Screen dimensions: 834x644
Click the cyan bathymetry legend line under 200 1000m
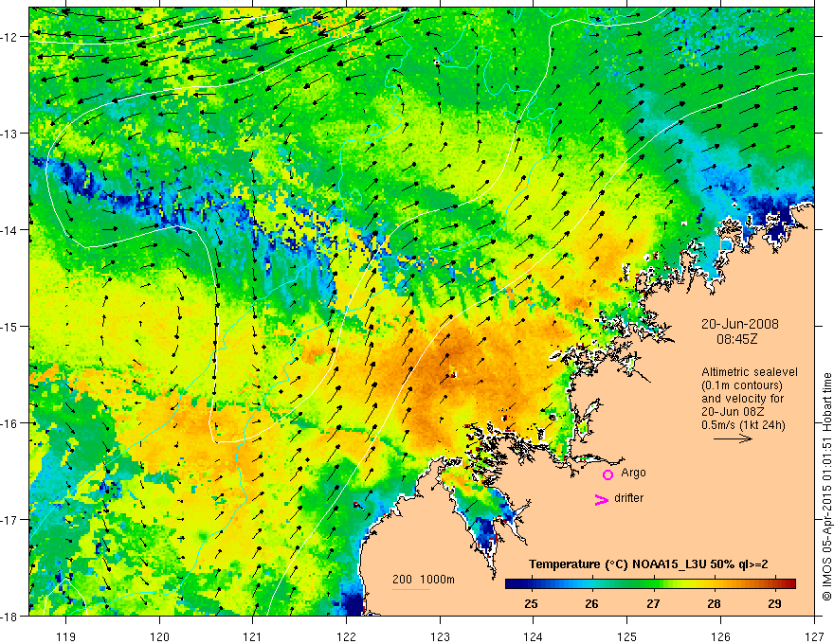tap(411, 589)
